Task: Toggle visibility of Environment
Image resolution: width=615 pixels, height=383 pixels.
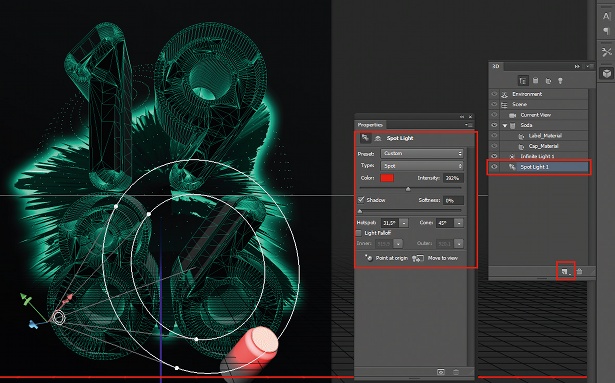Action: coord(494,94)
